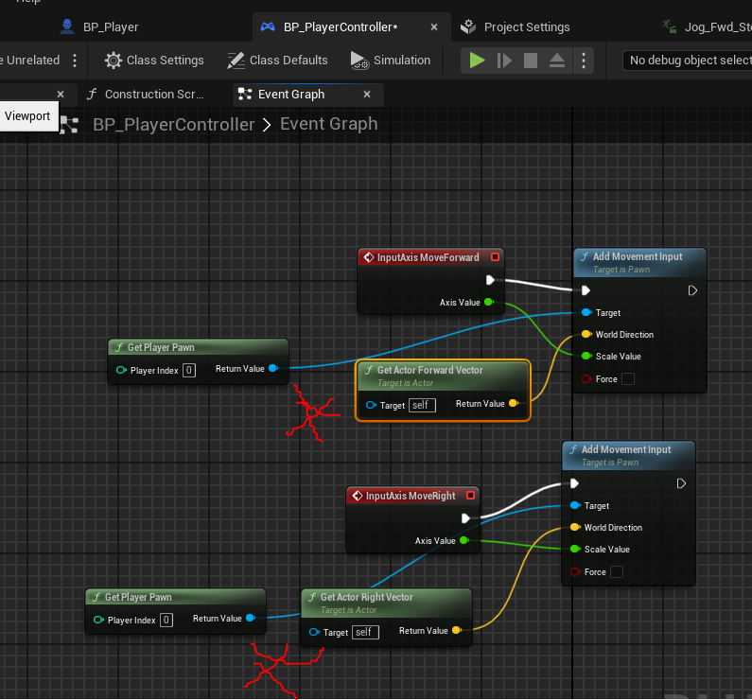The width and height of the screenshot is (752, 700).
Task: Click lower Add Movement Input World Direction pin
Action: (575, 527)
